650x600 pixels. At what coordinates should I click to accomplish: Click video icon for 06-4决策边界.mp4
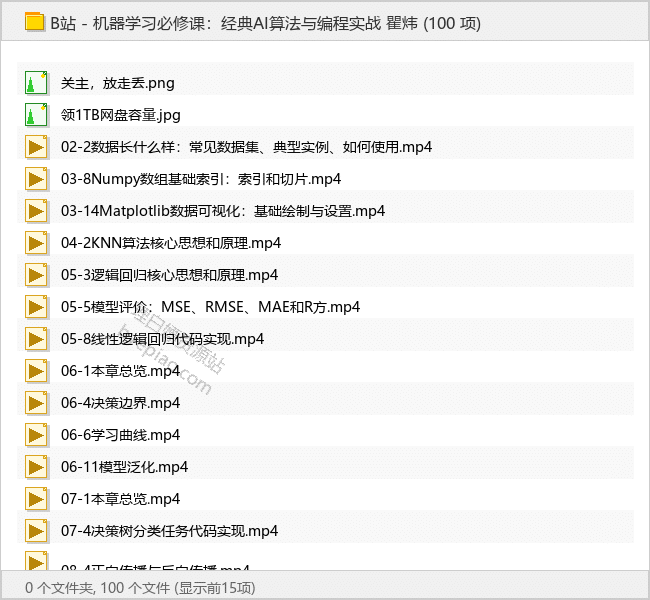click(36, 403)
